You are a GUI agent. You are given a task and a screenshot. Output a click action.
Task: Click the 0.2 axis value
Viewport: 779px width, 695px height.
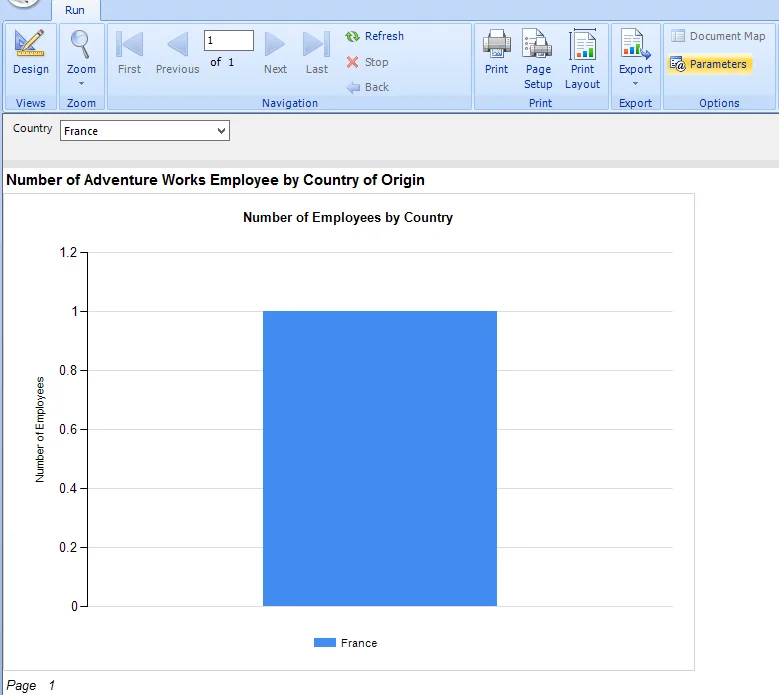69,547
